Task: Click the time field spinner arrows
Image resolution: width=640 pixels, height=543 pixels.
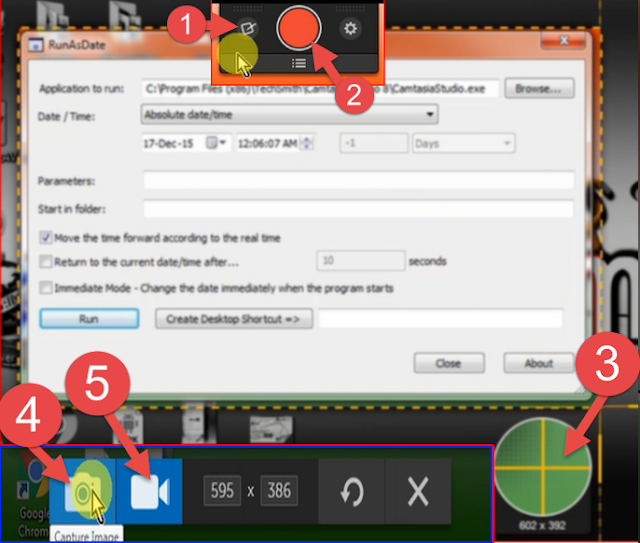Action: coord(307,143)
